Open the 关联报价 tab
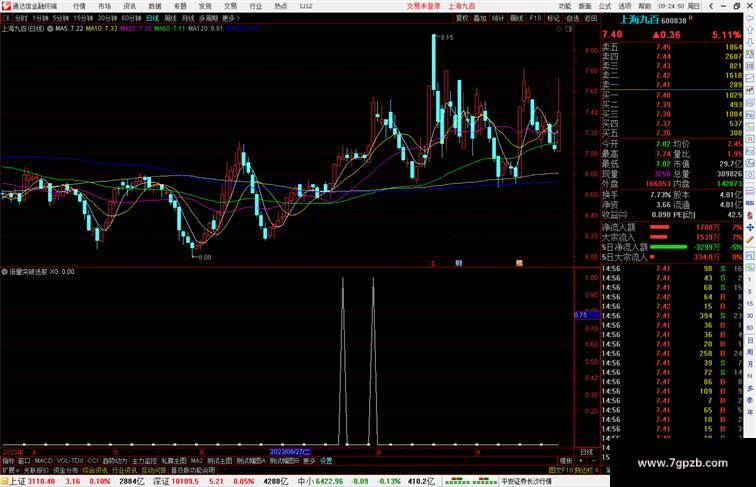 [x=36, y=470]
